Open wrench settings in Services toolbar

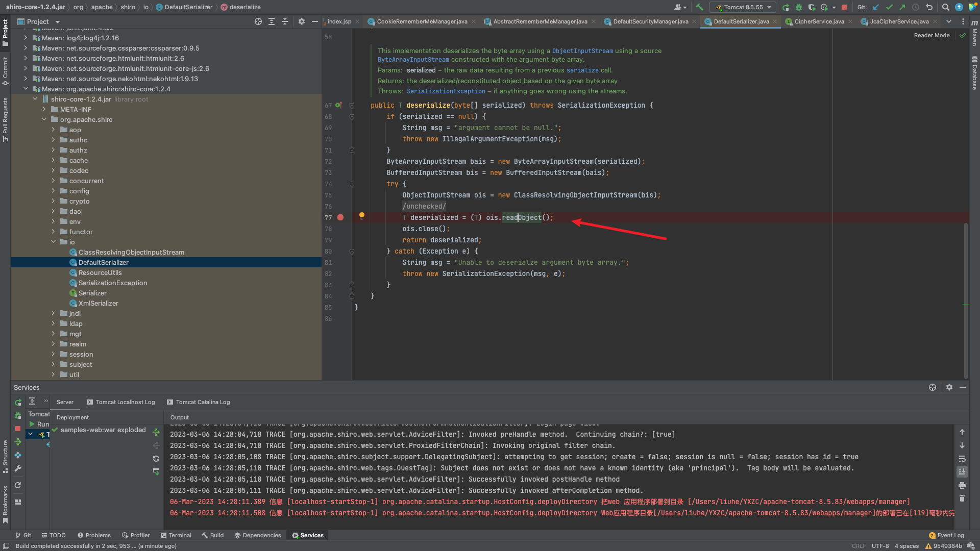(x=18, y=468)
